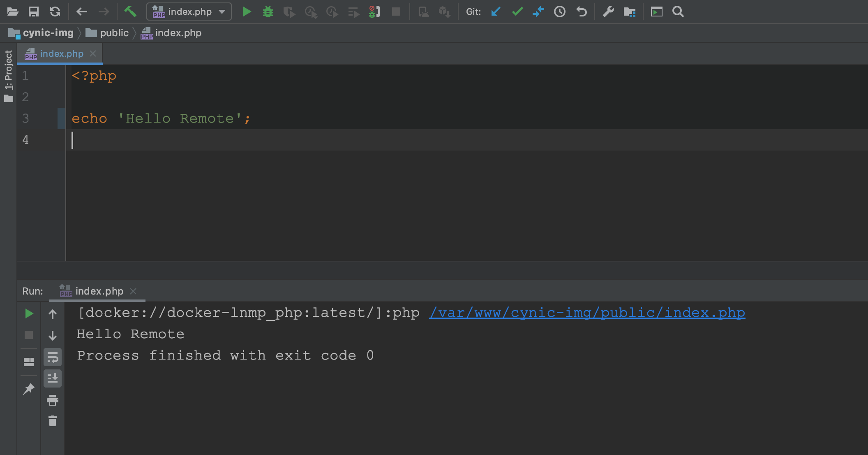Open the /var/www/cynic-img/public/index.php link
This screenshot has height=455, width=868.
587,313
